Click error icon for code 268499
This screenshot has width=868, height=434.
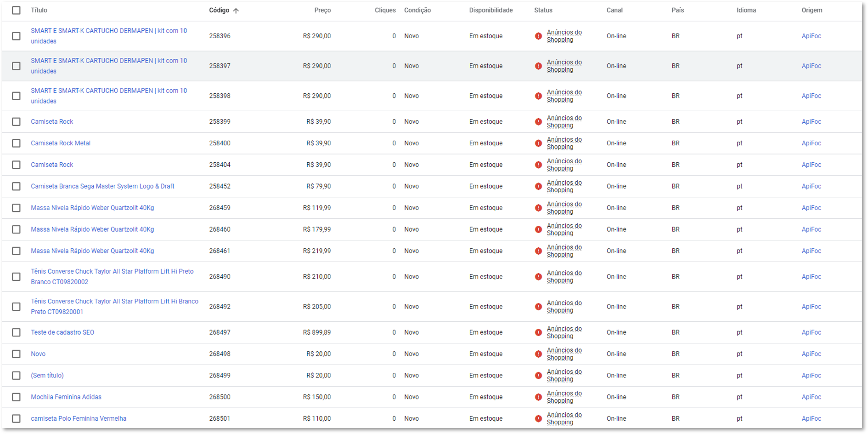pos(538,375)
